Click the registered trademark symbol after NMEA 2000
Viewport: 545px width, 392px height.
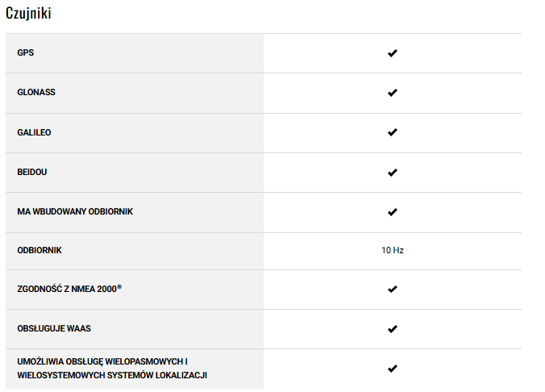(x=119, y=286)
